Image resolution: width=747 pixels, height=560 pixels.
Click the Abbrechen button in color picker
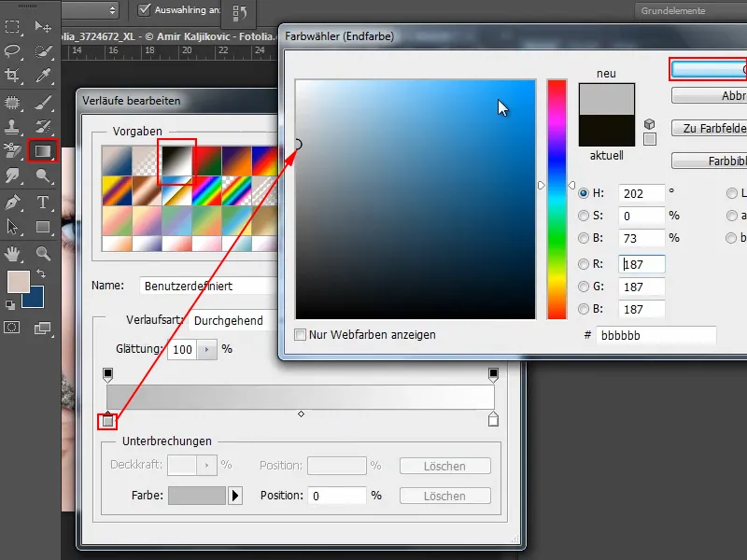point(710,96)
